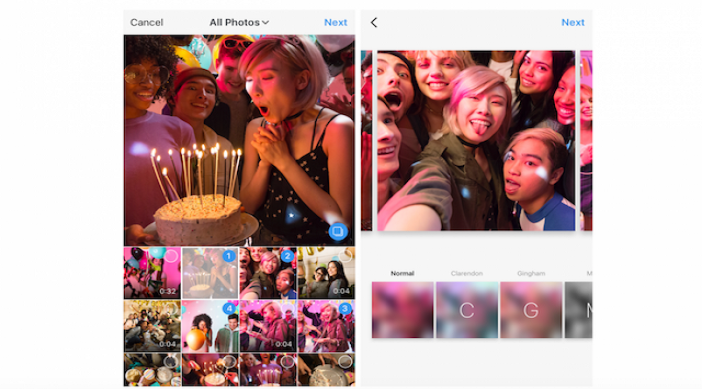Toggle the selection badge 3 thumbnail
Viewport: 702px width, 389px height.
(345, 309)
